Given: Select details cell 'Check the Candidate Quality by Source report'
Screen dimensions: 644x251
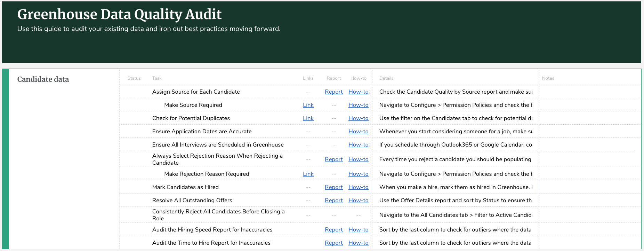Looking at the screenshot, I should point(456,92).
